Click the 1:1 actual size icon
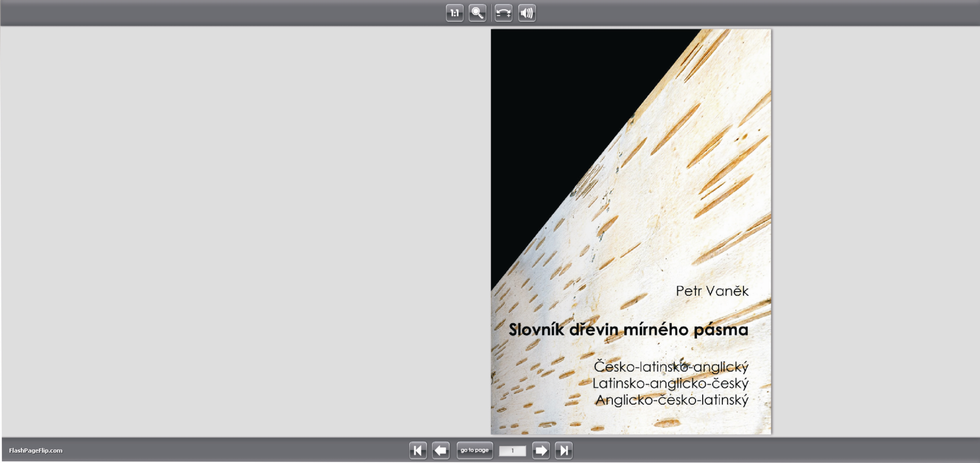980x463 pixels. tap(455, 13)
